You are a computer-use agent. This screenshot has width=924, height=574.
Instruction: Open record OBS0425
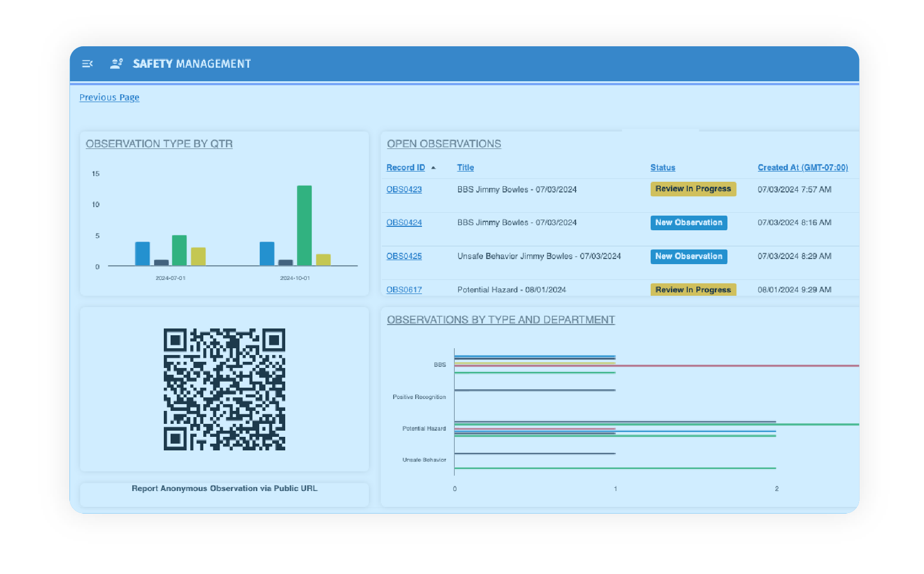pos(404,256)
